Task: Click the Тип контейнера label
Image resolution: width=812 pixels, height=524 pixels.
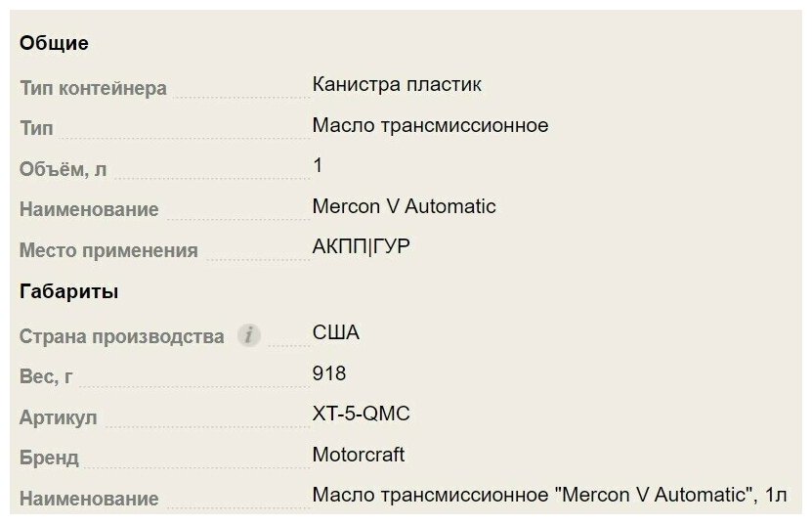Action: pyautogui.click(x=93, y=88)
